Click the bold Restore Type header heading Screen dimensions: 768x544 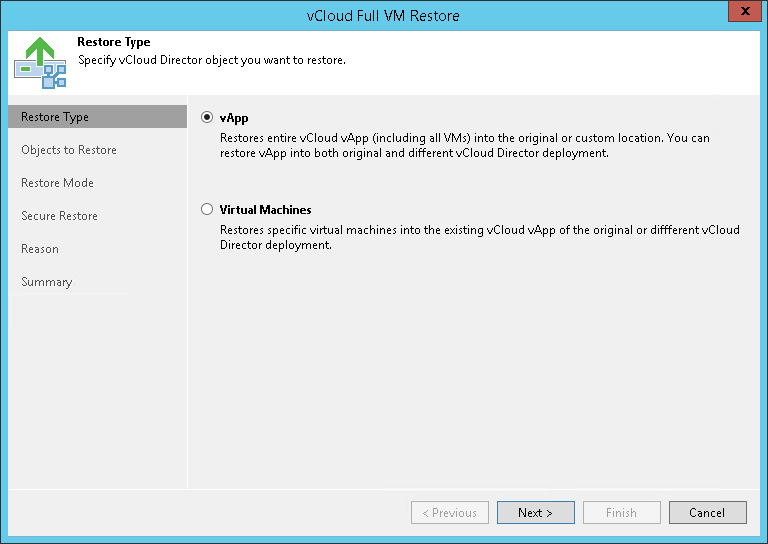[114, 43]
